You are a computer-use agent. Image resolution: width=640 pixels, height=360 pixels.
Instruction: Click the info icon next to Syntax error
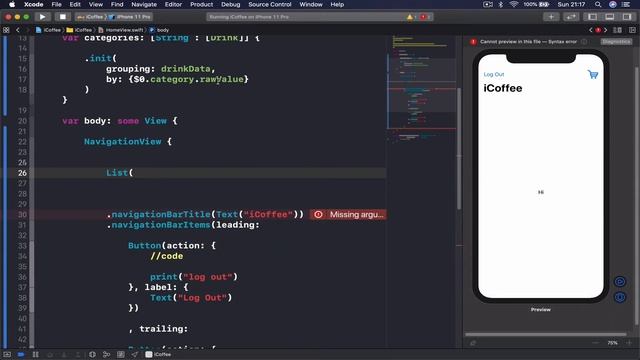coord(584,42)
